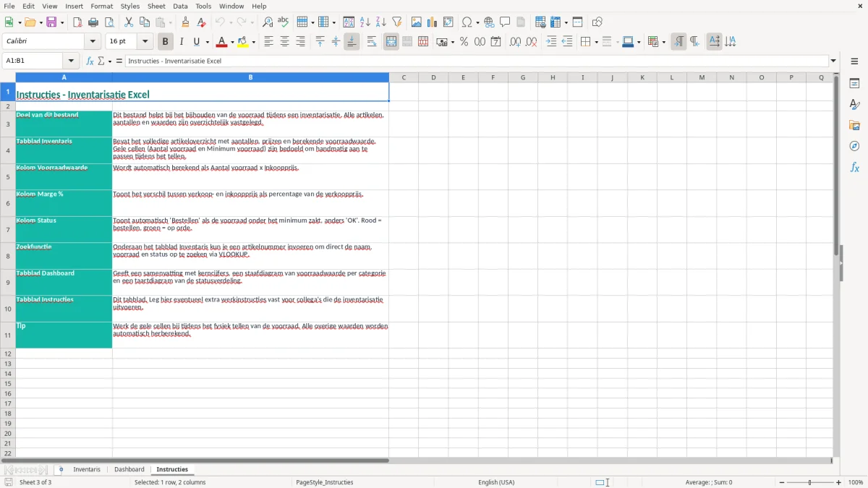This screenshot has height=488, width=868.
Task: Toggle Wrap Text
Action: [x=372, y=42]
